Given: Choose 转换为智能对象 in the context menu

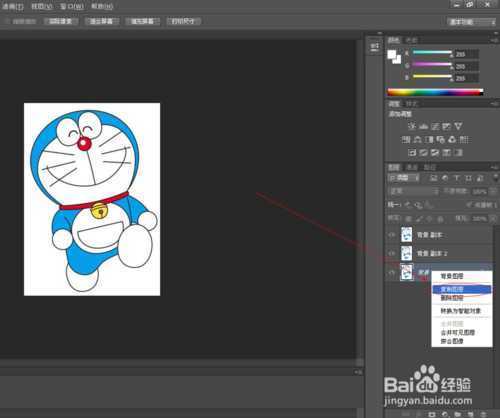Looking at the screenshot, I should point(462,311).
